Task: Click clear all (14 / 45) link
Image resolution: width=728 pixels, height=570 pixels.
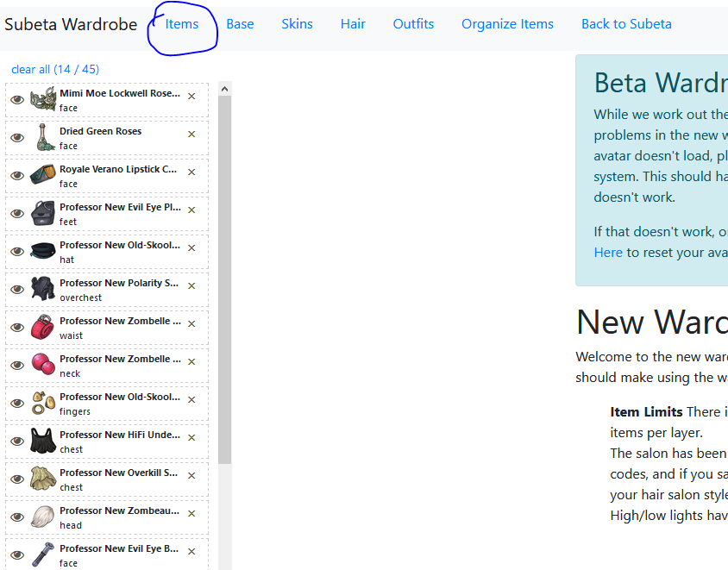Action: pyautogui.click(x=55, y=70)
